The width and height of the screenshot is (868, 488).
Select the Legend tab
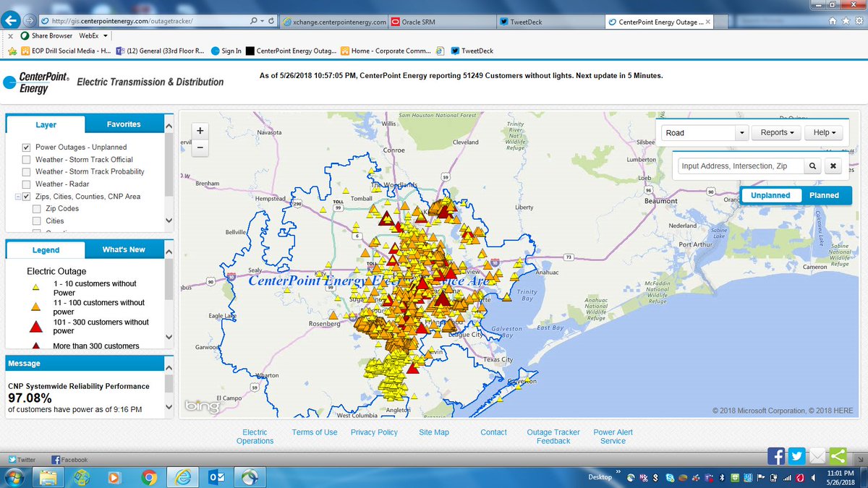pos(46,249)
